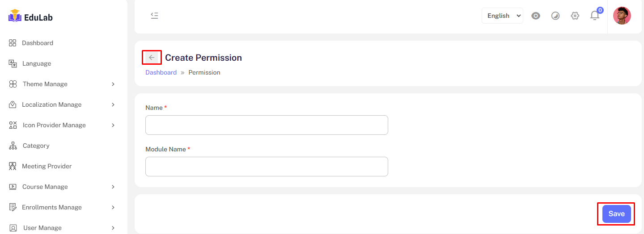Viewport: 644px width, 234px height.
Task: Click the back arrow beside Create Permission
Action: [x=152, y=58]
